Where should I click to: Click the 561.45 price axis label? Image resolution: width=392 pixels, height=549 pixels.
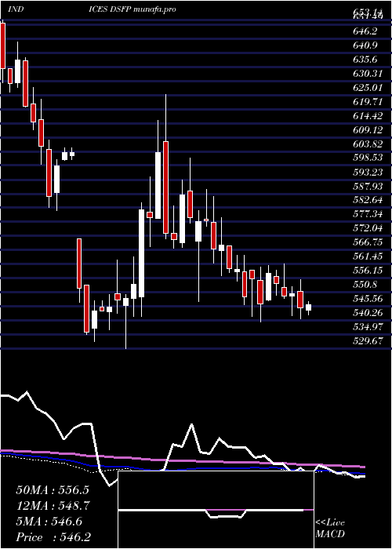[x=368, y=256]
